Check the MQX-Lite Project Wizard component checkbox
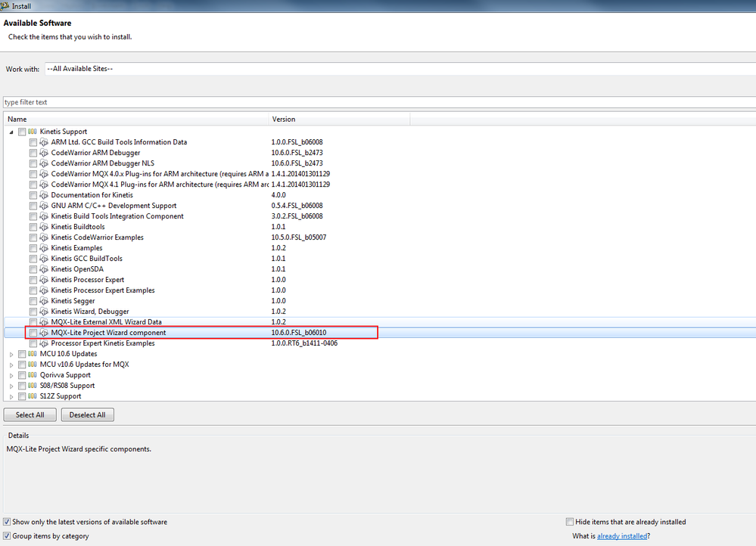 33,333
